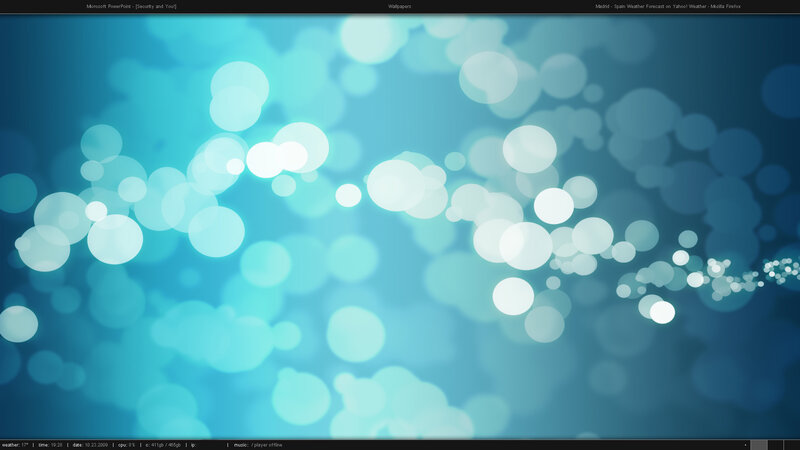Screen dimensions: 800x450
Task: Switch to the Wallpapers window in the top bar
Action: [399, 7]
